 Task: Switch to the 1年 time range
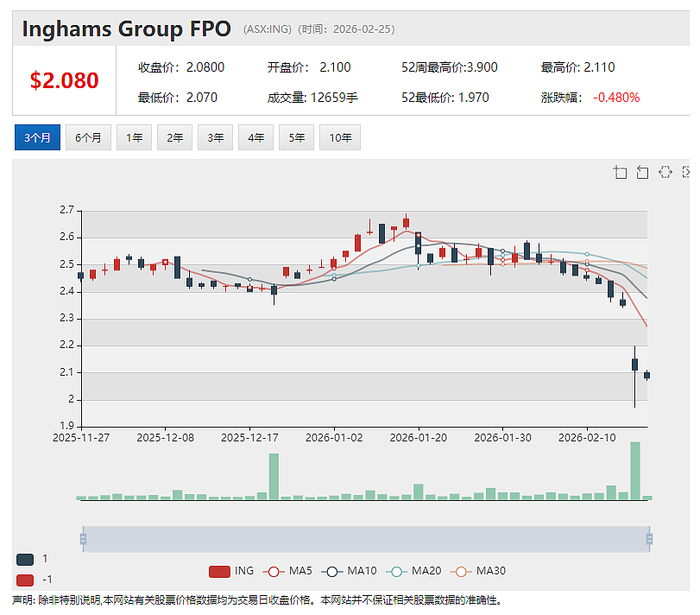click(135, 137)
